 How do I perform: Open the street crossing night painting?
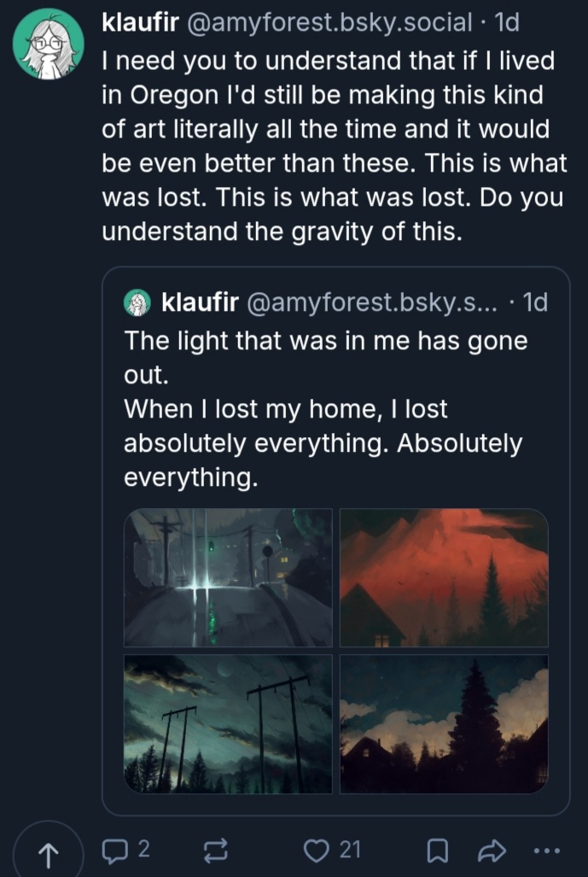coord(228,577)
